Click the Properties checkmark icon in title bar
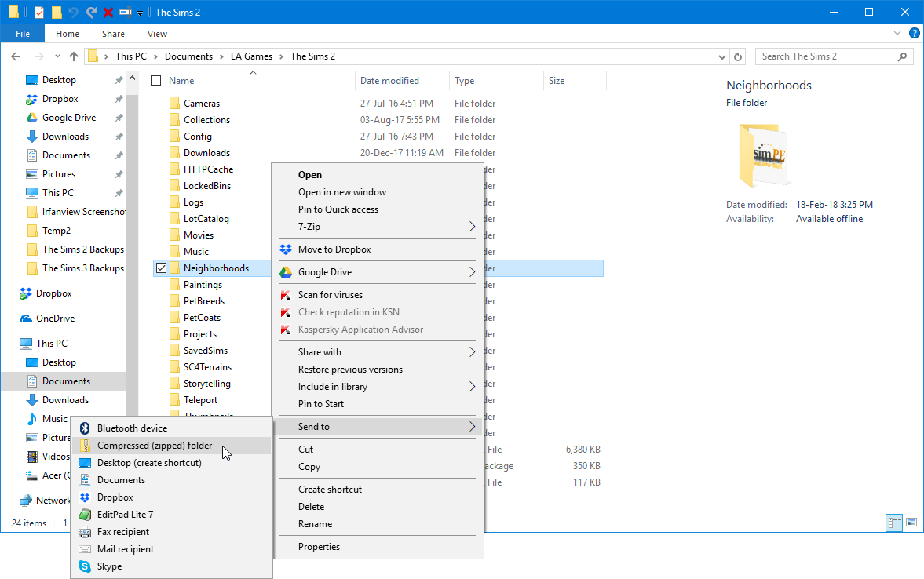 39,13
